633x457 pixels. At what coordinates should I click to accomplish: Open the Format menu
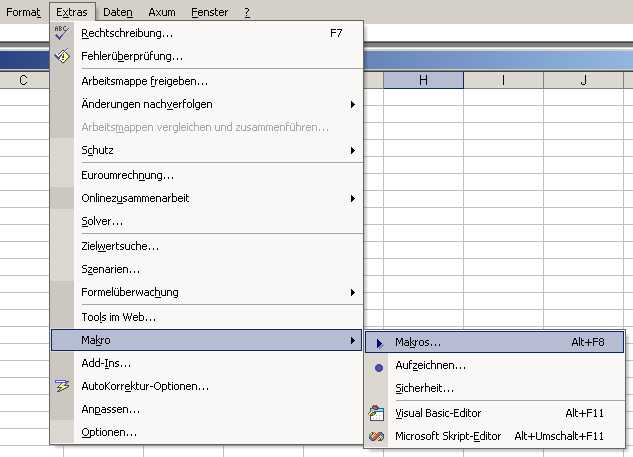click(24, 12)
